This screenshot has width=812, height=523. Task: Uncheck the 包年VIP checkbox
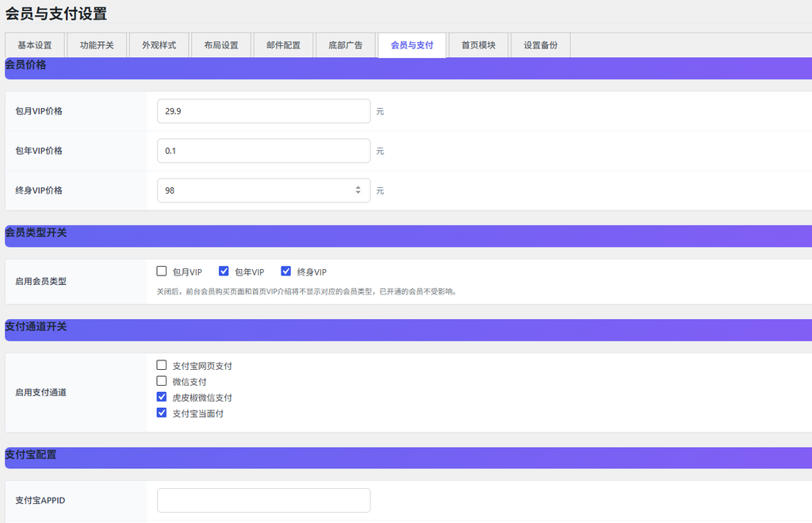coord(224,271)
